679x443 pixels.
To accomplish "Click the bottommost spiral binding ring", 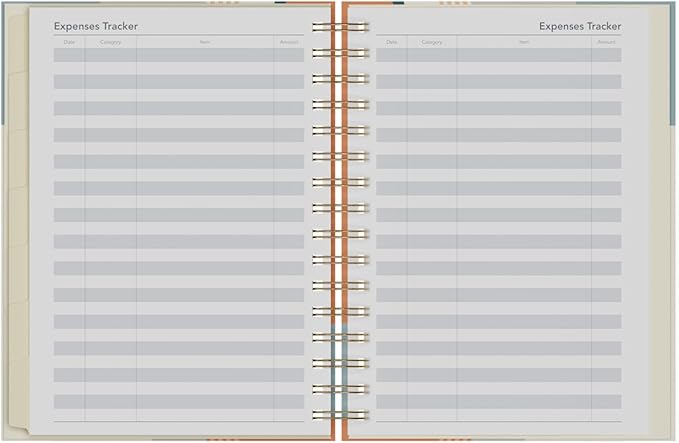I will pos(340,414).
